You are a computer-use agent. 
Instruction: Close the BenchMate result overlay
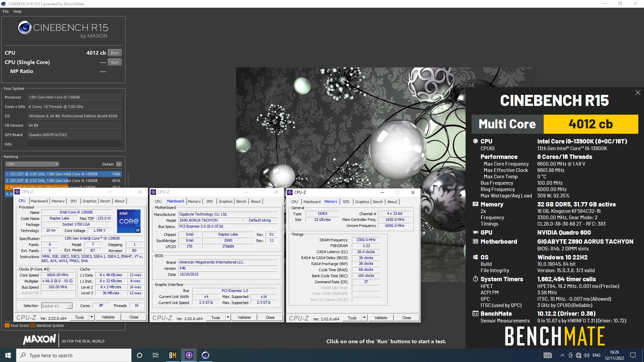(x=638, y=93)
